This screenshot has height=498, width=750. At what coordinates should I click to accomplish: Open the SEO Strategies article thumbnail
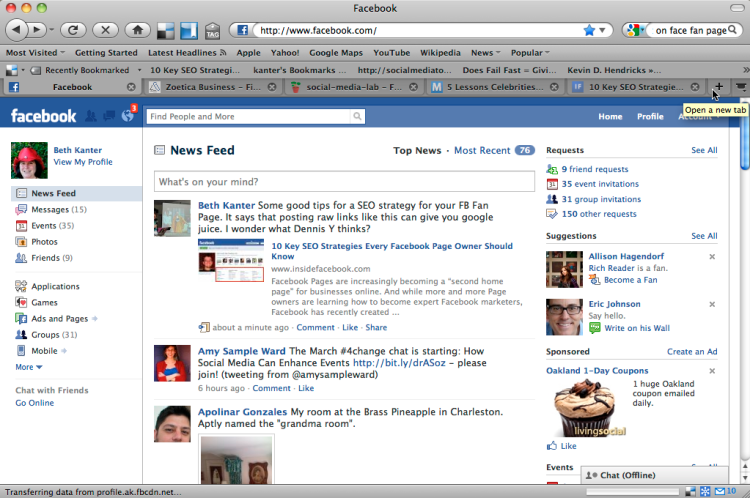click(x=231, y=260)
